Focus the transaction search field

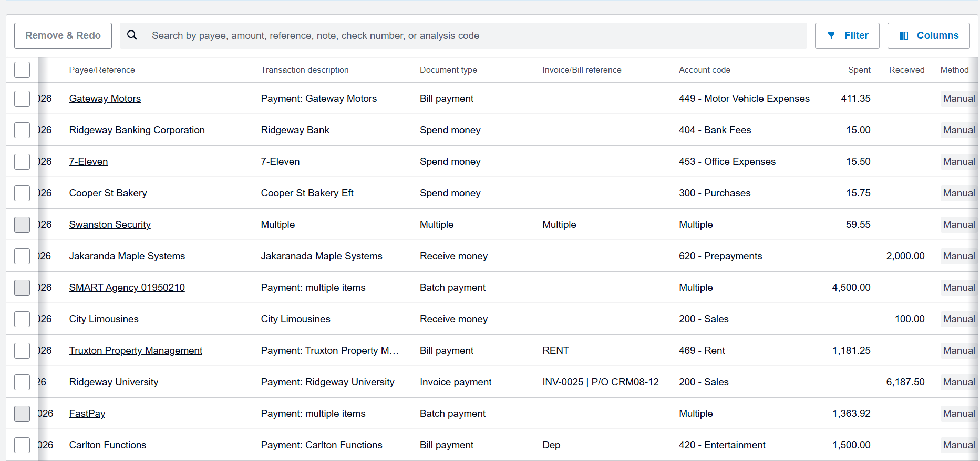point(463,36)
